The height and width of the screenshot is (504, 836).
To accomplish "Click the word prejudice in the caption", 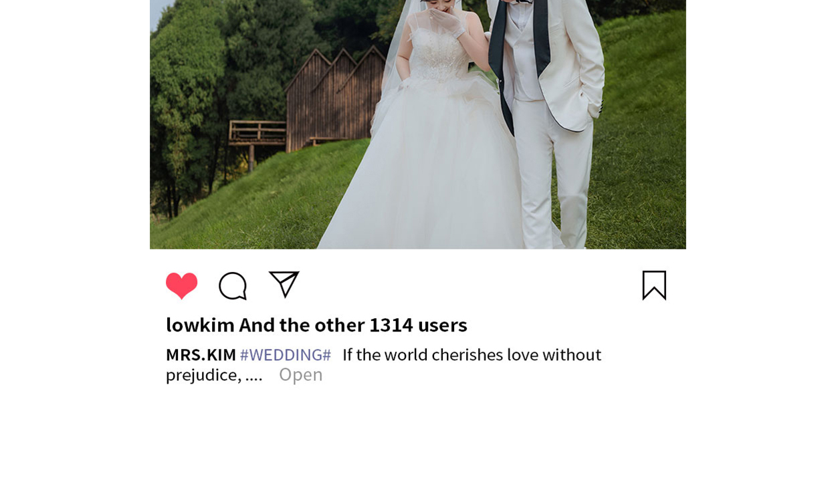I will point(201,375).
